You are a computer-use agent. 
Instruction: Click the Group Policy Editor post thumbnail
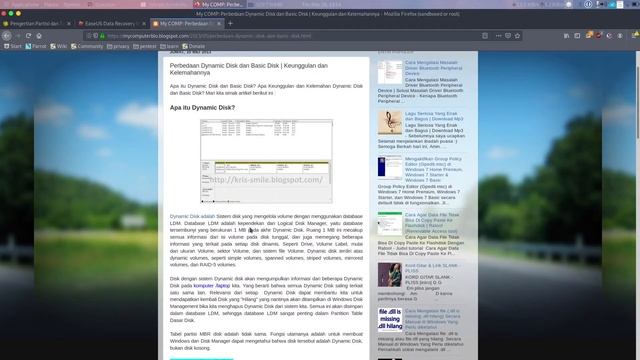point(390,168)
